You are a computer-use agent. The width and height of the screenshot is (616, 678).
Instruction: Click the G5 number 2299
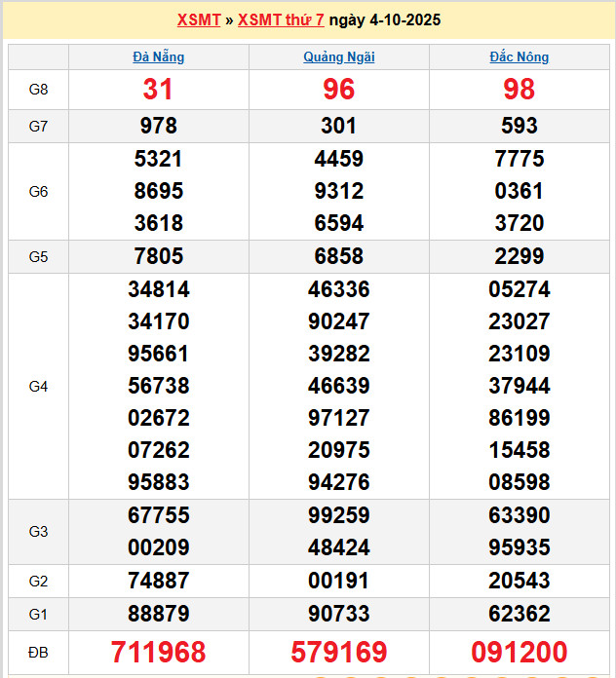[x=519, y=257]
